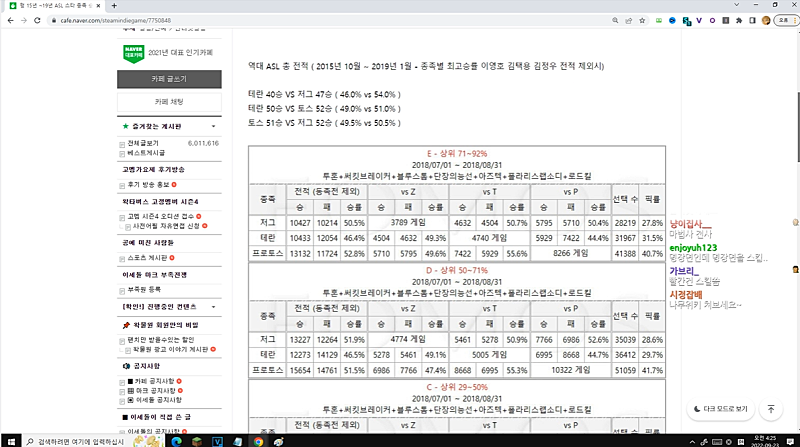Open Chrome from the taskbar
This screenshot has width=800, height=447.
click(x=258, y=441)
